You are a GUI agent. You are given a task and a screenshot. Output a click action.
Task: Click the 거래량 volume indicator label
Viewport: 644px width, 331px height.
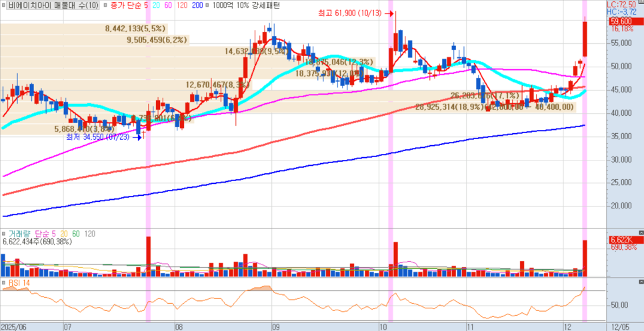pos(20,233)
